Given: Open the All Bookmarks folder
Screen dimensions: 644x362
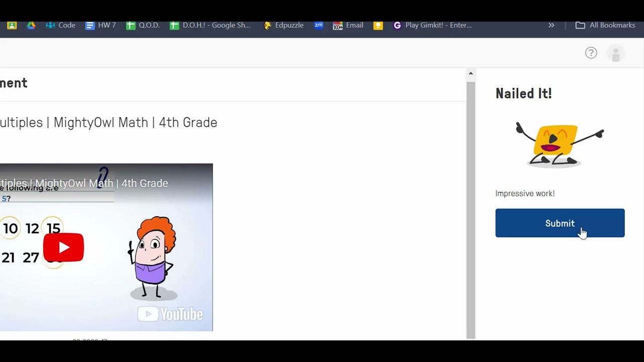Looking at the screenshot, I should pos(605,25).
